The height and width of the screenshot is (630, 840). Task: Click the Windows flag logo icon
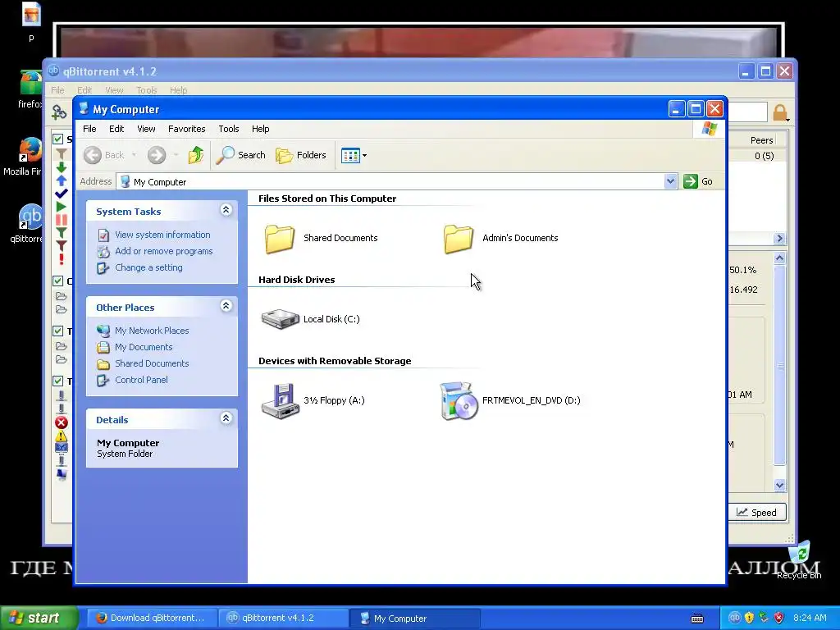710,129
